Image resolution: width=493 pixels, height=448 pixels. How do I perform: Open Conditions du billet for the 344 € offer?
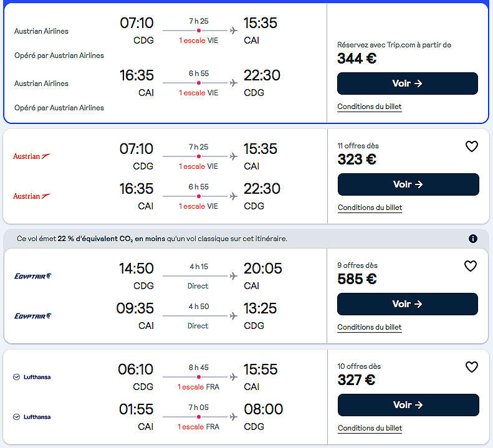point(370,107)
